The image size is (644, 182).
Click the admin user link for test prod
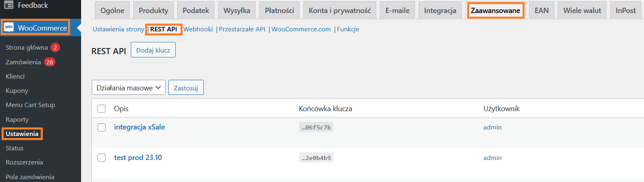pos(492,158)
